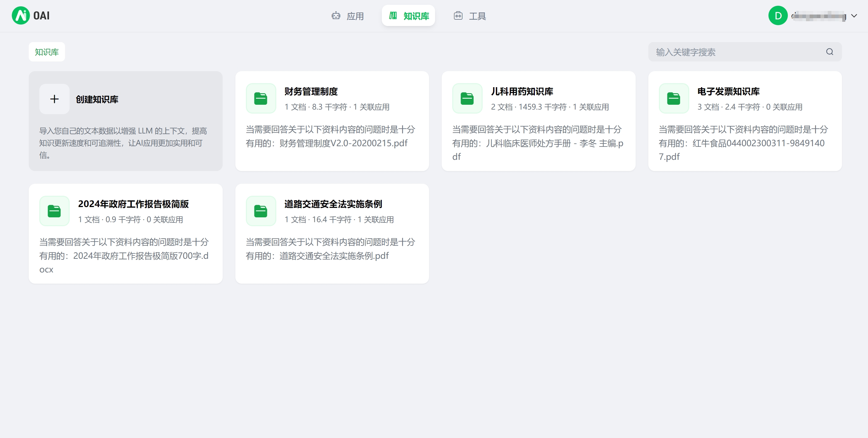Open the 道路交通安全法实施条例 folder icon
This screenshot has height=438, width=868.
pyautogui.click(x=261, y=211)
